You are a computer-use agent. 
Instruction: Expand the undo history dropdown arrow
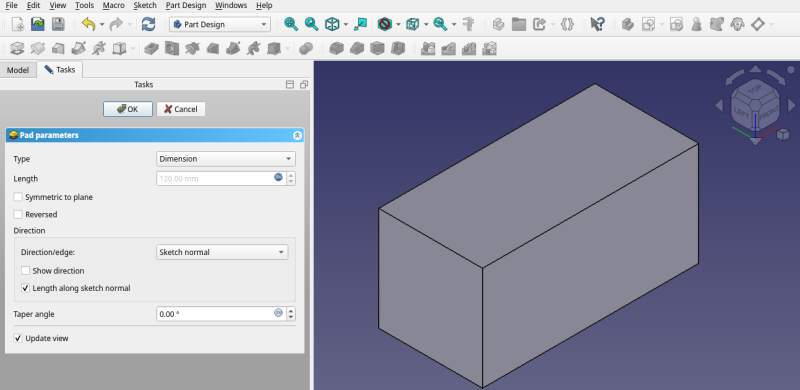(x=102, y=24)
